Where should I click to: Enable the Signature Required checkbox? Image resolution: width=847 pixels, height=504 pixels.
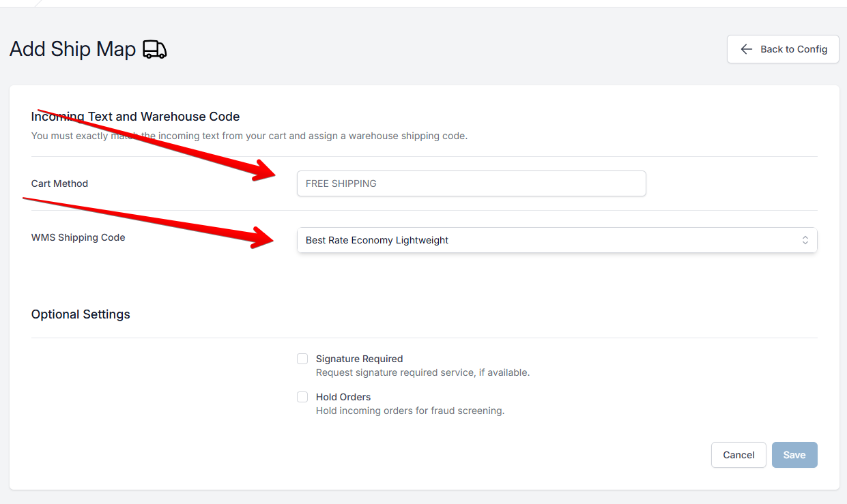pyautogui.click(x=302, y=359)
